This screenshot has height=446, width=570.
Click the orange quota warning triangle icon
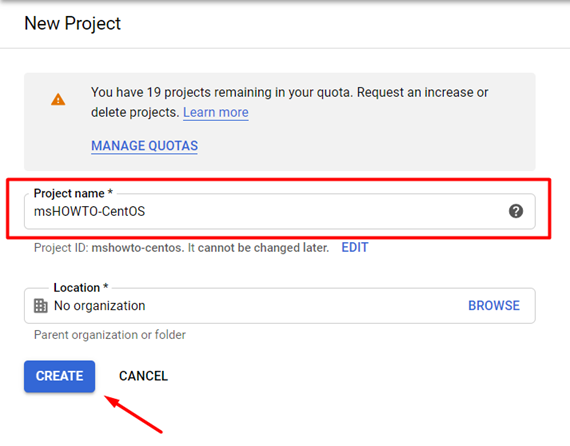(x=58, y=99)
